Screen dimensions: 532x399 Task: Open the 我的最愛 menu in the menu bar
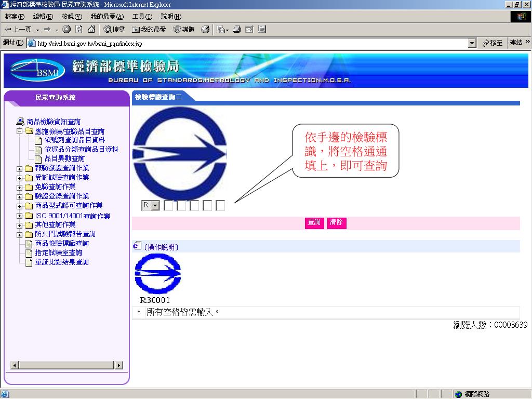coord(107,16)
